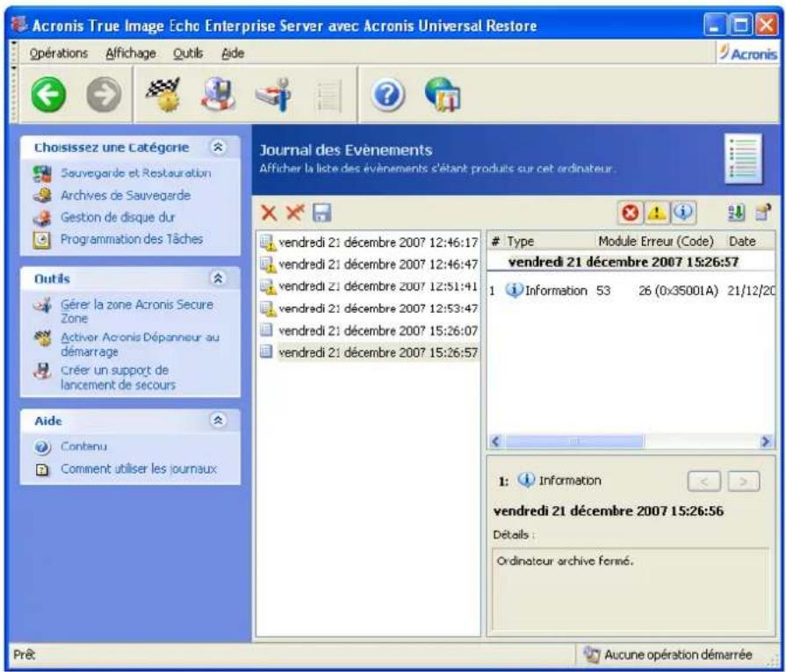Open Gestion de disque dur link
Screen dimensions: 786x672
[118, 217]
